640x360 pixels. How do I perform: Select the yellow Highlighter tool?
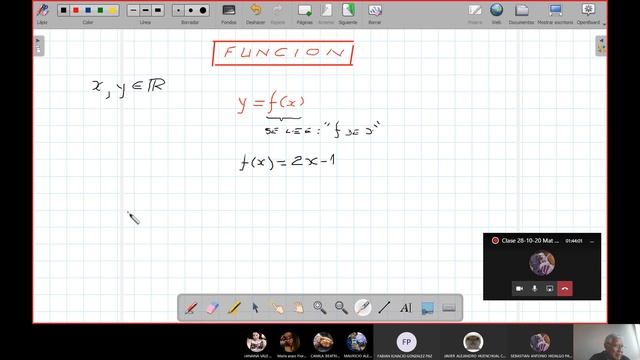[234, 308]
